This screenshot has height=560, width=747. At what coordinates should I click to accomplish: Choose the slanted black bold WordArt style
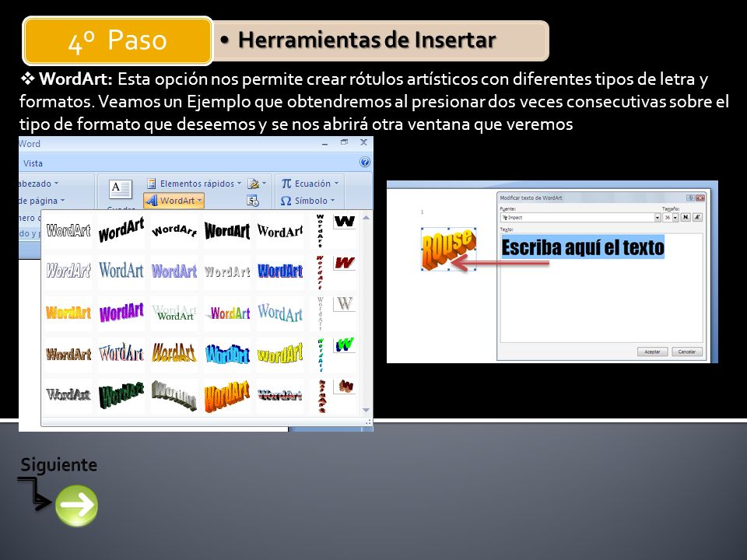(x=121, y=230)
